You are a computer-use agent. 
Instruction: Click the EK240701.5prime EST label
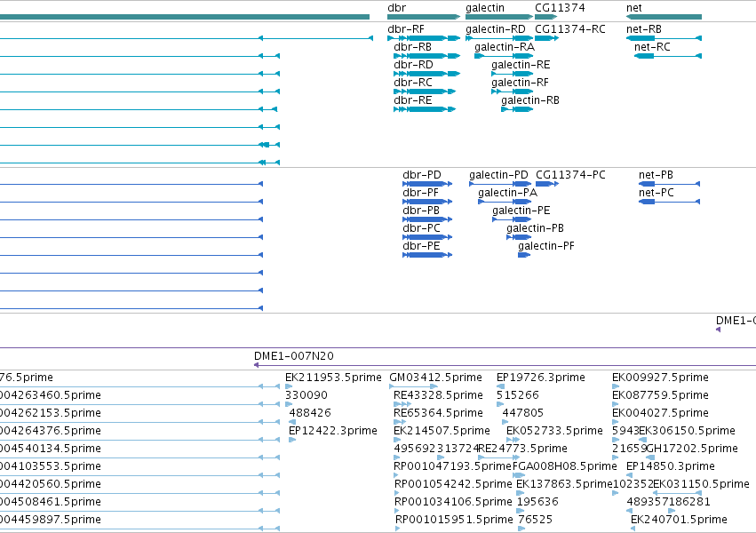pyautogui.click(x=679, y=520)
